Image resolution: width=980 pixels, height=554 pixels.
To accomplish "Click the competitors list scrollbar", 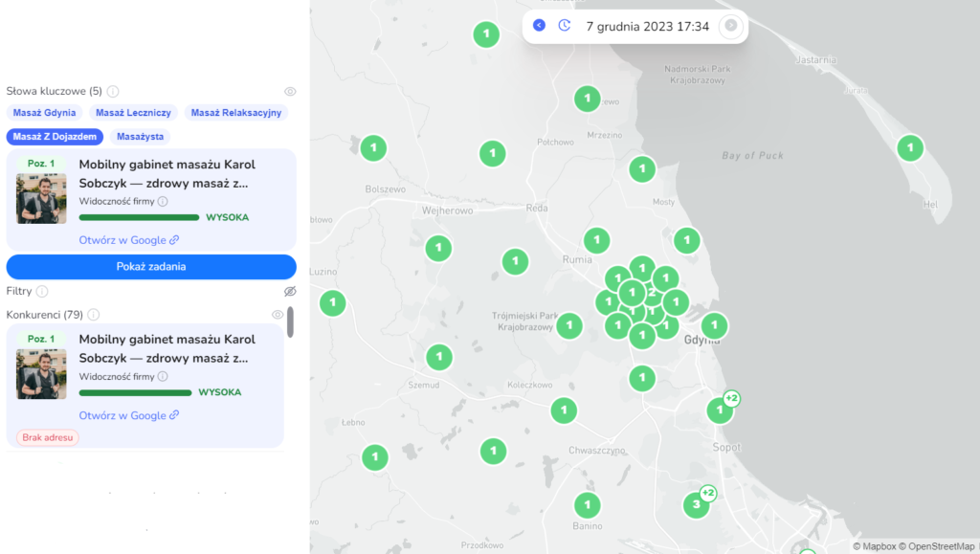I will coord(290,322).
